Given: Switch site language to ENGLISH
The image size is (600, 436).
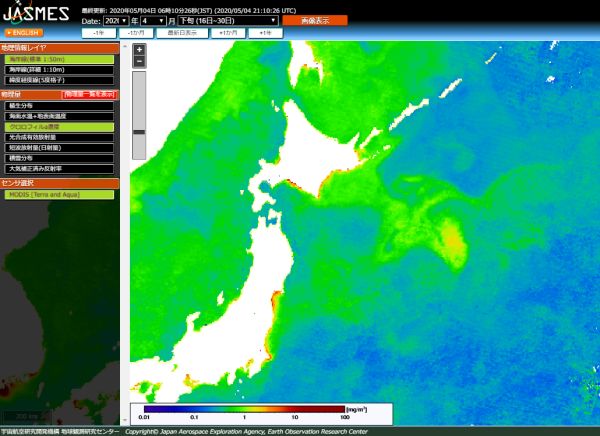Looking at the screenshot, I should (x=23, y=33).
